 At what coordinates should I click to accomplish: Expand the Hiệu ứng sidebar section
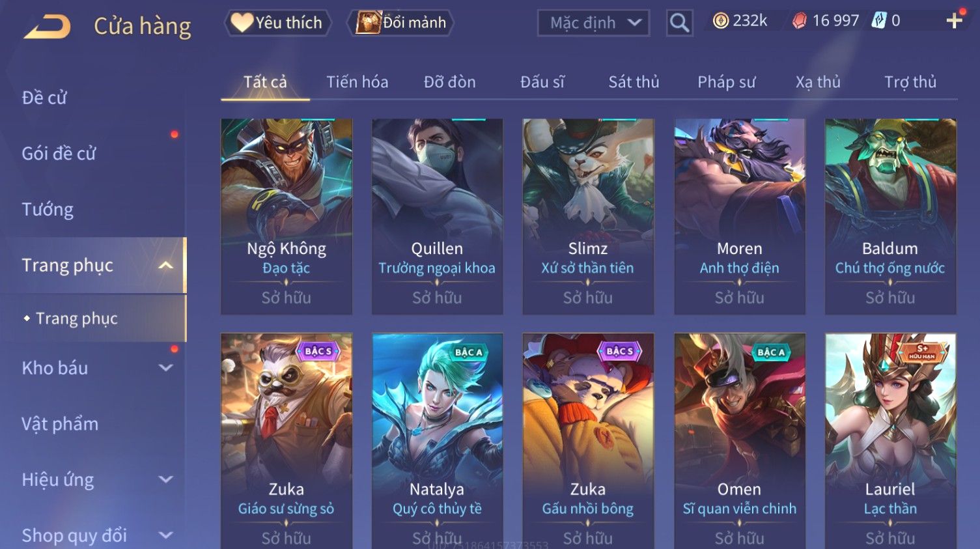166,480
